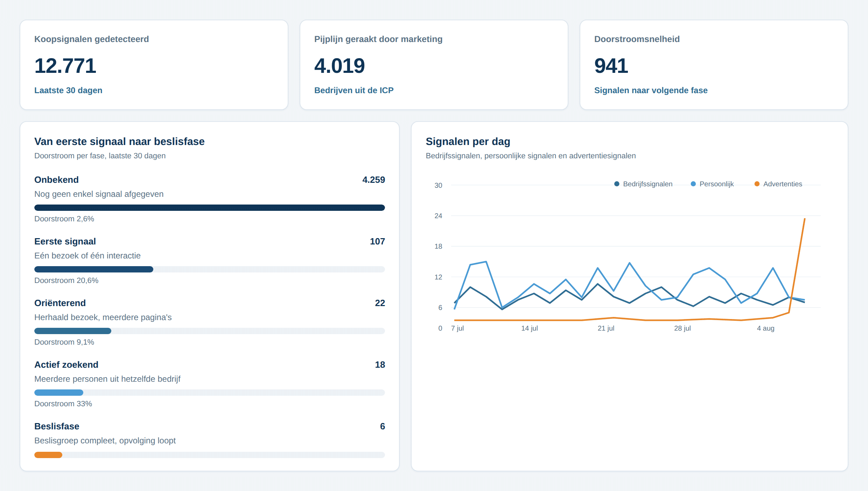Screen dimensions: 868x491
Task: Click the Beslisfase orange progress bar
Action: point(48,455)
